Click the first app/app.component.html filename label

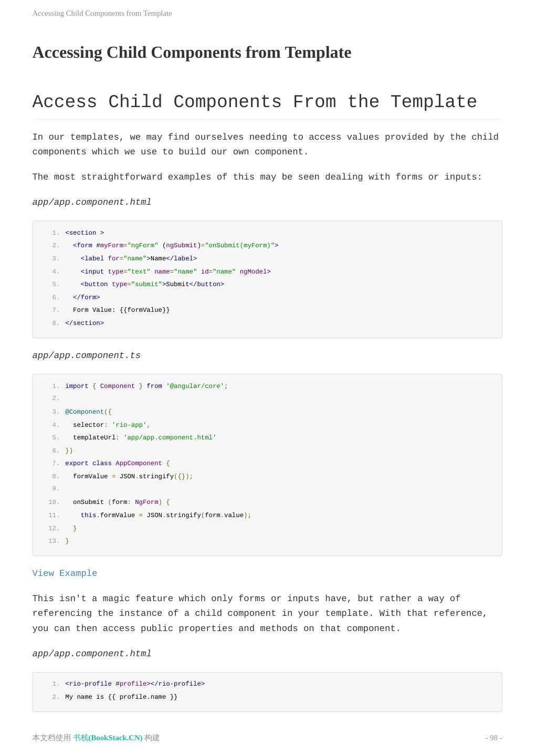[92, 202]
